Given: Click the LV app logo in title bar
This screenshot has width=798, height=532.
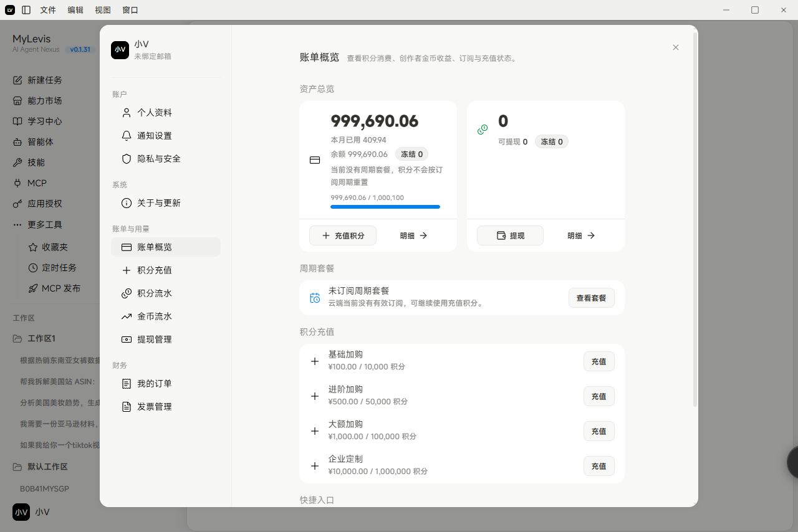Looking at the screenshot, I should (10, 10).
